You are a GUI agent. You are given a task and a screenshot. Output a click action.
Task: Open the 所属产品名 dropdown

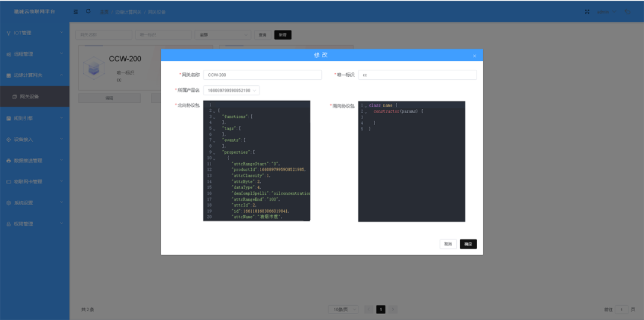tap(231, 91)
